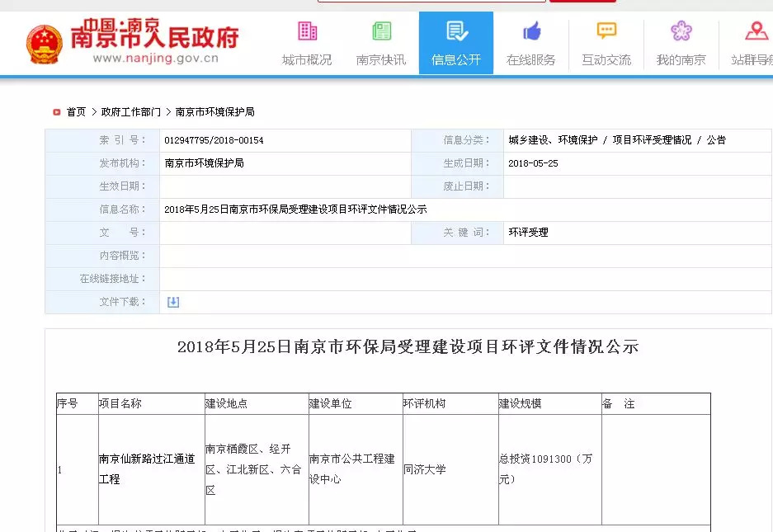Click the 文件下载 label
773x532 pixels.
pos(123,302)
